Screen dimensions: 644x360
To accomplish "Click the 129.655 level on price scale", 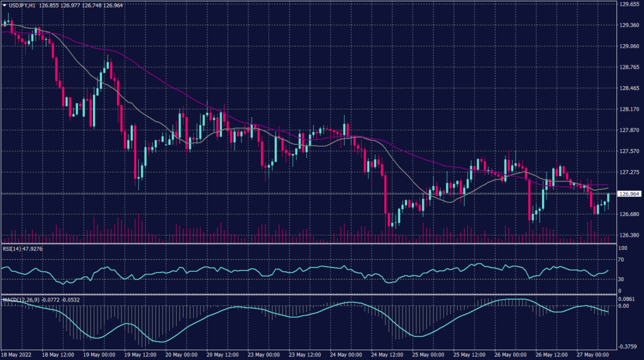I will [629, 4].
